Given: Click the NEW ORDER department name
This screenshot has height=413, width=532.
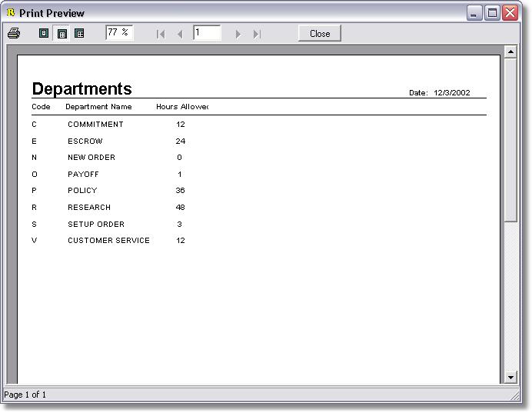Looking at the screenshot, I should (x=91, y=158).
